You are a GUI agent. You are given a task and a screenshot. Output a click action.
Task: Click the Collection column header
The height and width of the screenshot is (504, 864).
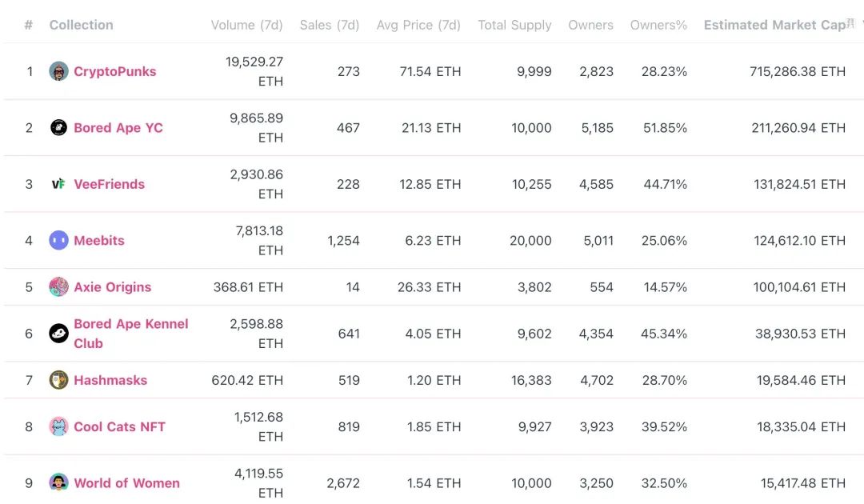(x=81, y=25)
